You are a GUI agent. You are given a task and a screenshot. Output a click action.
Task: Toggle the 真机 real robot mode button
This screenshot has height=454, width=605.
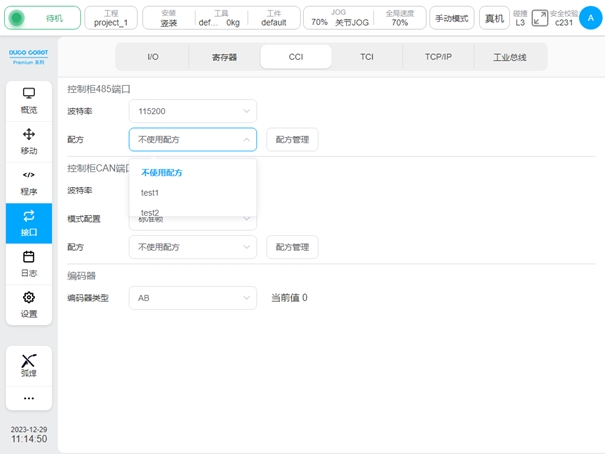(x=493, y=18)
